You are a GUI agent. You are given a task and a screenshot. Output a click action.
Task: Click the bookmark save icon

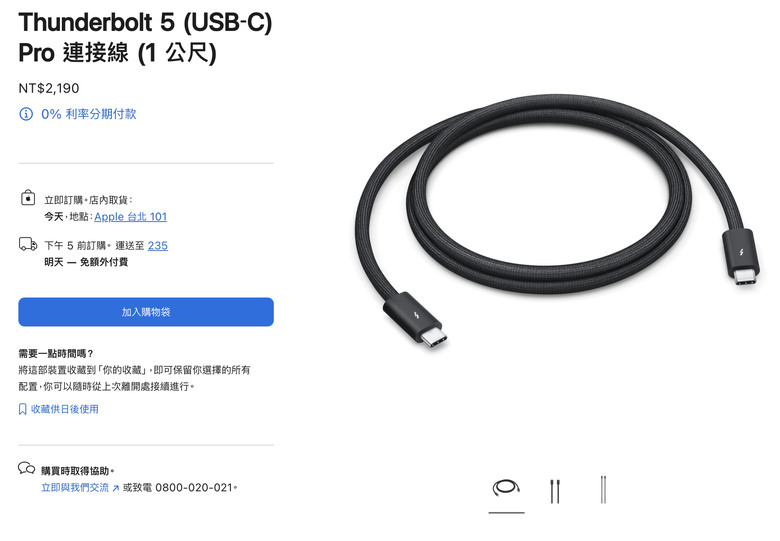[x=22, y=409]
